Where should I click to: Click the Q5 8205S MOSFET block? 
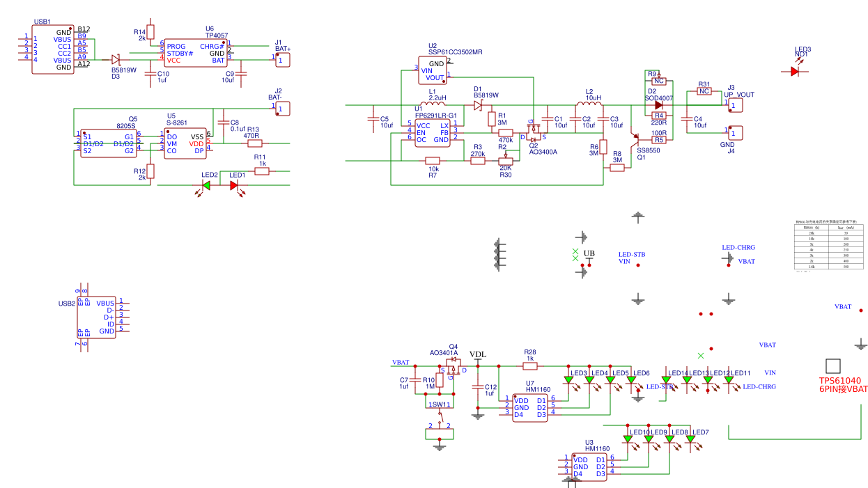tap(108, 143)
